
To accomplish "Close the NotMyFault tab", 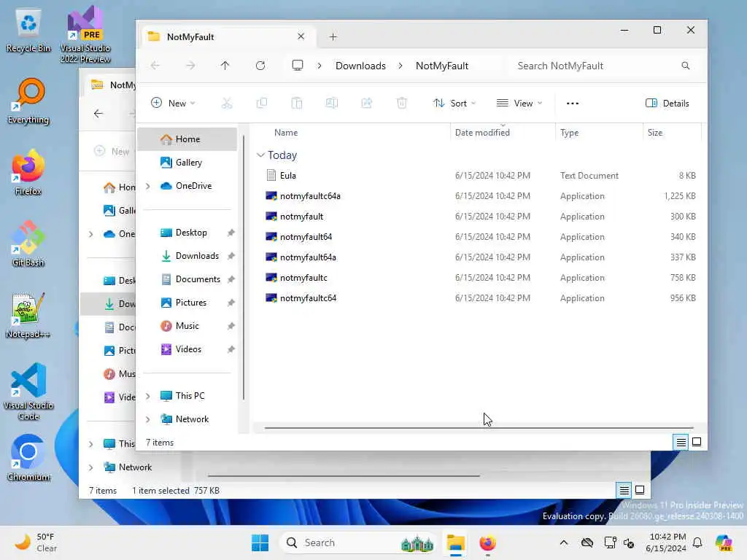I will 301,36.
